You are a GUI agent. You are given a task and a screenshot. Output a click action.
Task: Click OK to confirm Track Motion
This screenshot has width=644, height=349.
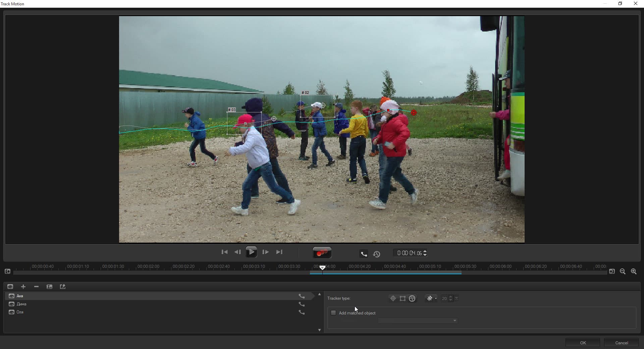tap(583, 343)
